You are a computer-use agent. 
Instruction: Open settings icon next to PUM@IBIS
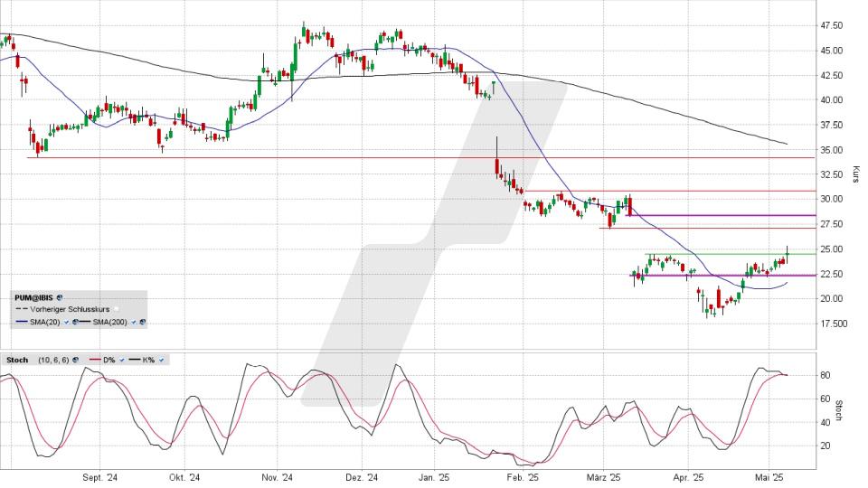click(x=60, y=297)
